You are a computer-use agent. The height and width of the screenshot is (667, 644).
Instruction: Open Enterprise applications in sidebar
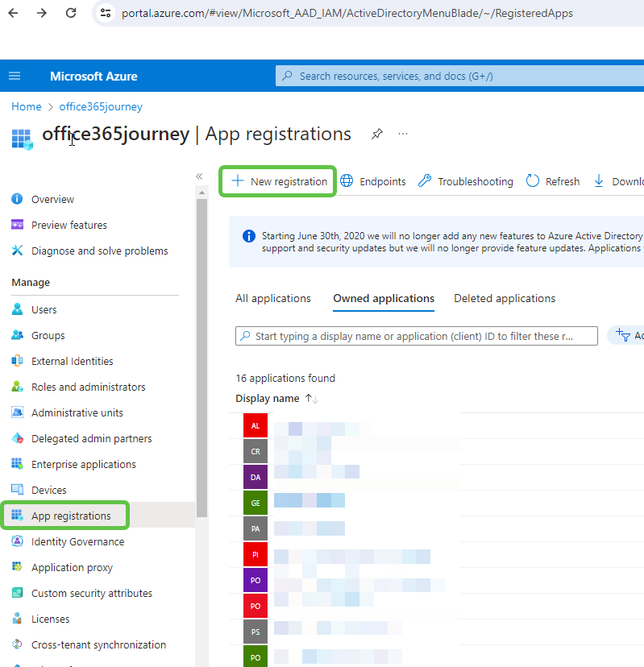tap(83, 464)
